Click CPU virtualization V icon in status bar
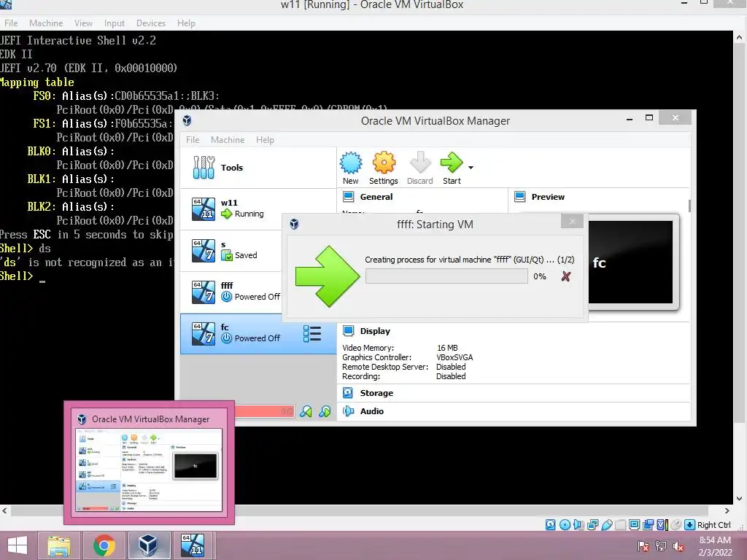This screenshot has height=560, width=747. click(x=662, y=525)
